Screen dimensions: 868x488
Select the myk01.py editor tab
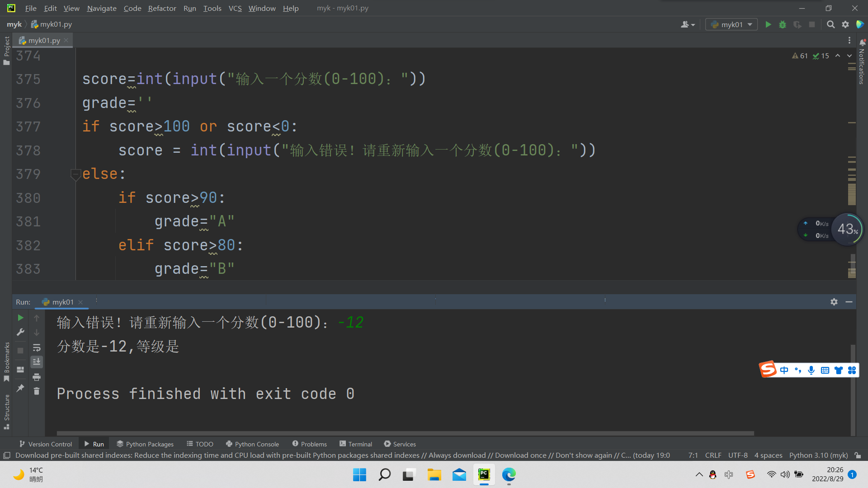pyautogui.click(x=43, y=40)
